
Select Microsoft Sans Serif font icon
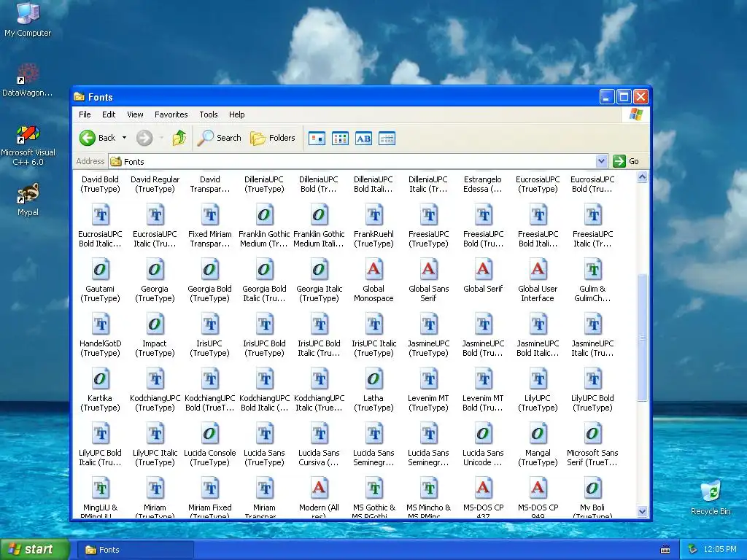(x=592, y=434)
